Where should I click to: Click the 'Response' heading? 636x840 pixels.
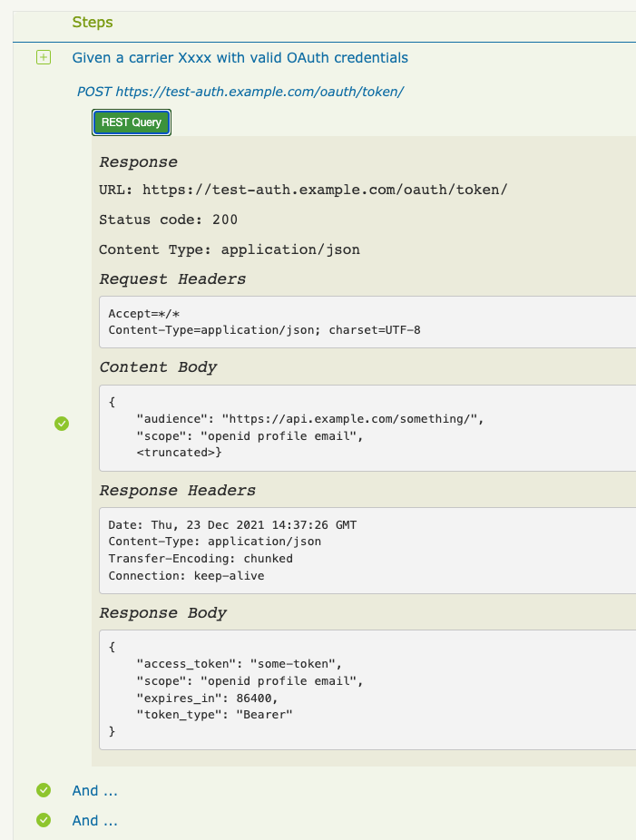pos(138,162)
